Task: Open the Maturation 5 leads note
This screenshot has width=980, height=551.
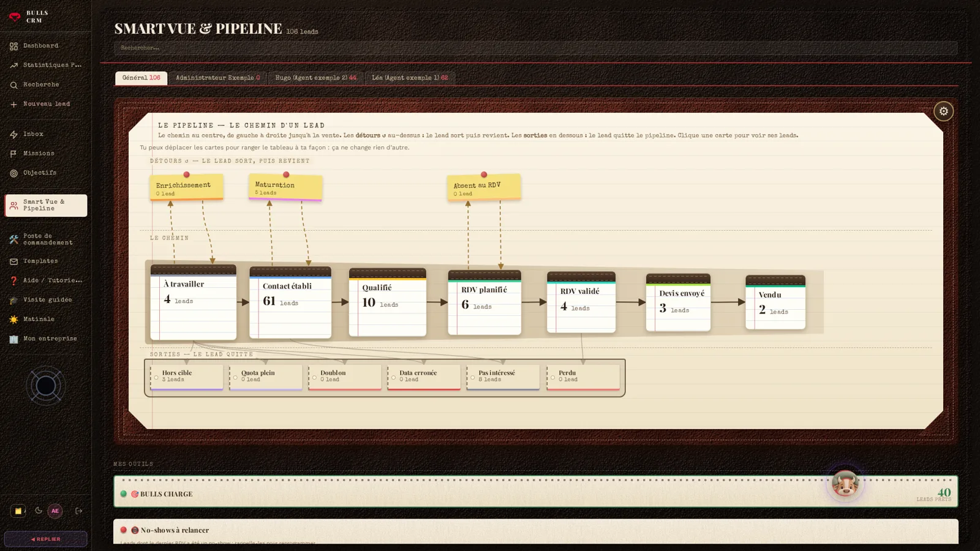Action: (285, 188)
